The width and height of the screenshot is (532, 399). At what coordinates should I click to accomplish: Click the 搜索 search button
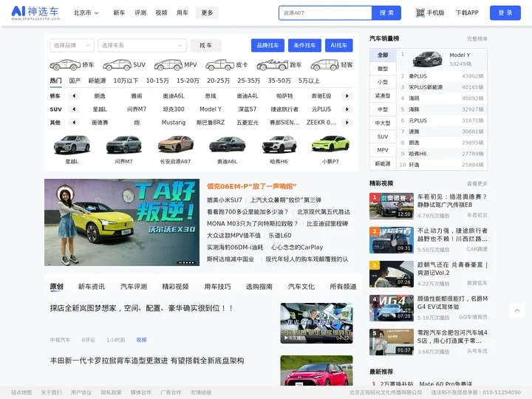point(386,13)
